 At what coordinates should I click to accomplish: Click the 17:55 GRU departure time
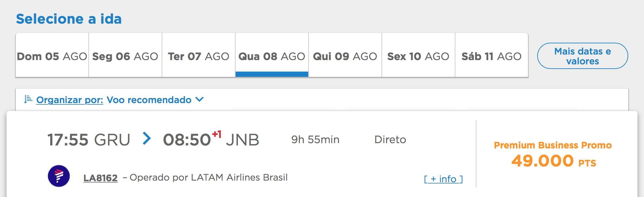click(x=89, y=140)
